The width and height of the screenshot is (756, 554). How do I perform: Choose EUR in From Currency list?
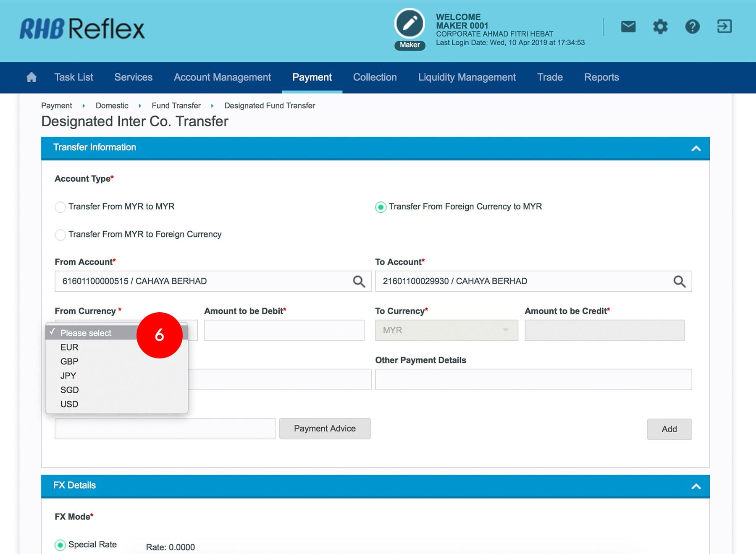(70, 347)
